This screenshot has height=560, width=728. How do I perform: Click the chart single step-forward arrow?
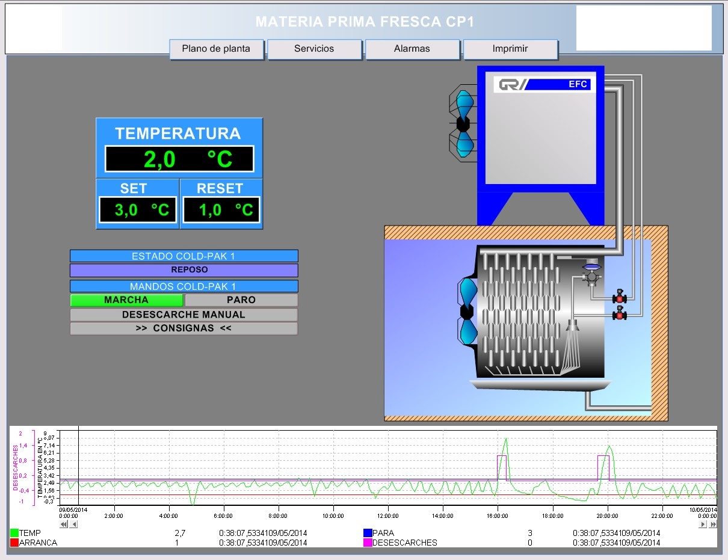[703, 525]
